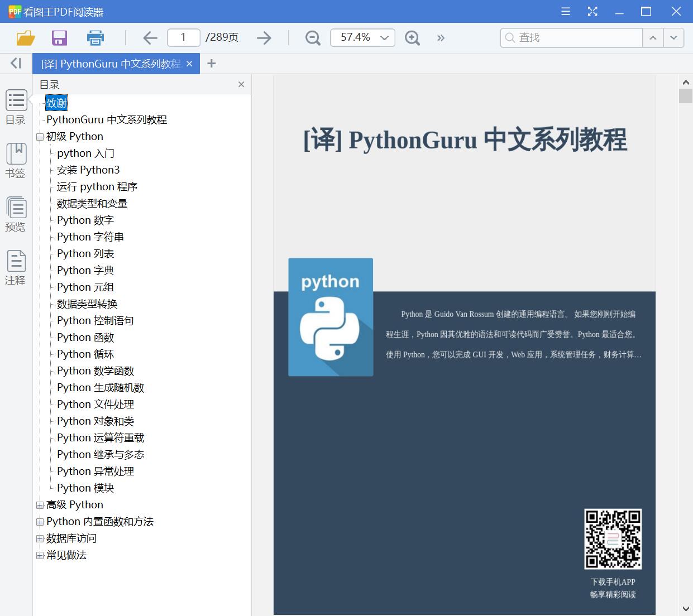Screen dimensions: 693x616
Task: Print the document via the printer icon
Action: tap(95, 37)
